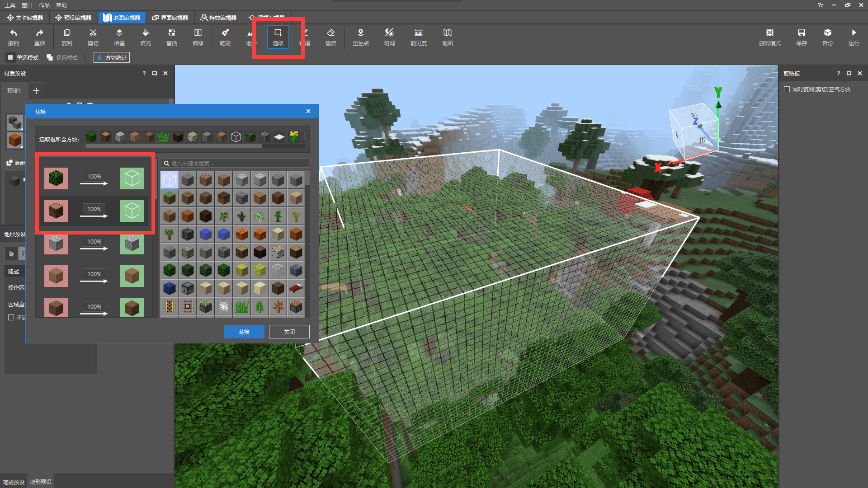Open the 作品 menu
The height and width of the screenshot is (488, 868).
click(x=44, y=5)
